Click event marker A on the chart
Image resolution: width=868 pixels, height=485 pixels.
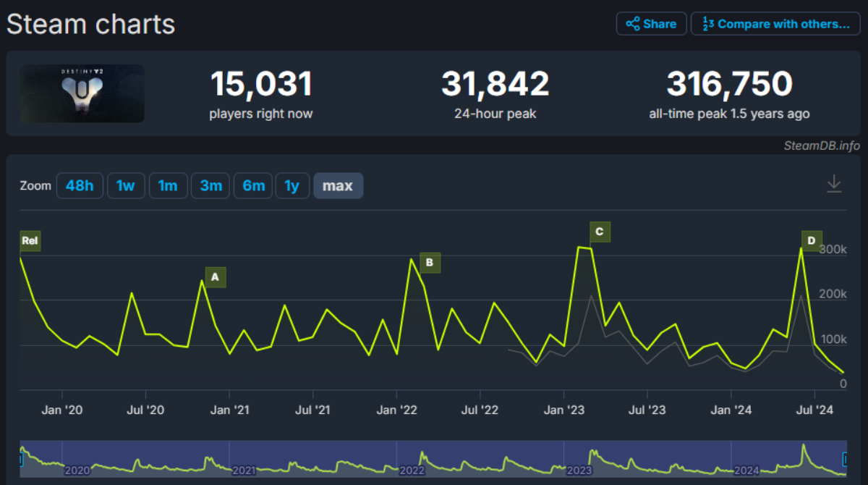216,277
